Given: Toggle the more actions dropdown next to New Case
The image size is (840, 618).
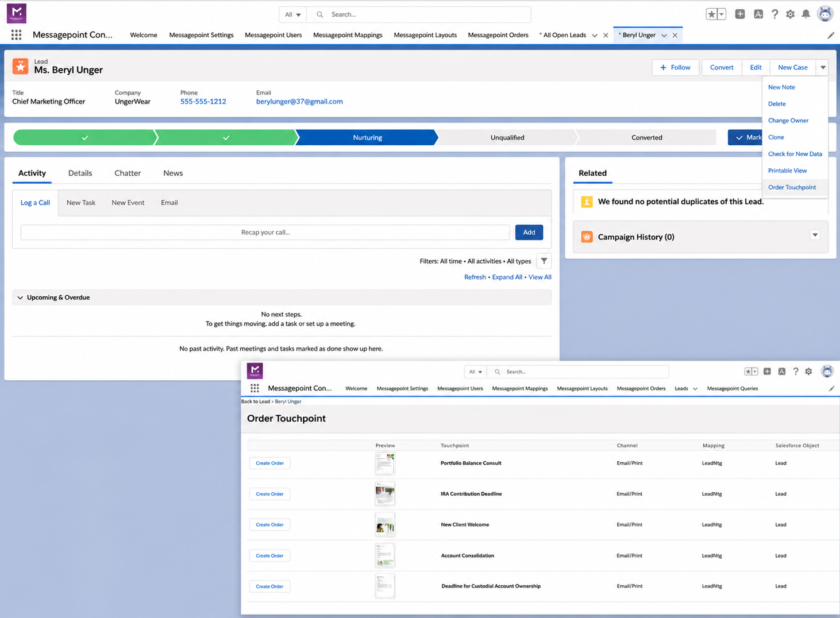Looking at the screenshot, I should pyautogui.click(x=823, y=67).
